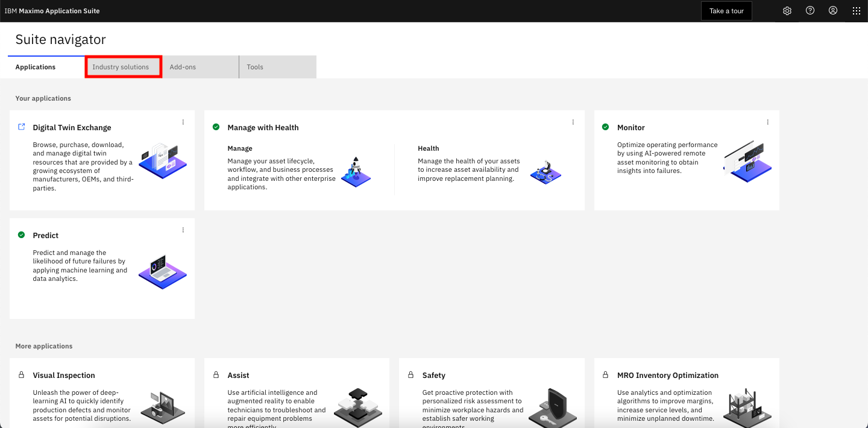Open the user profile icon
The height and width of the screenshot is (428, 868).
point(833,11)
